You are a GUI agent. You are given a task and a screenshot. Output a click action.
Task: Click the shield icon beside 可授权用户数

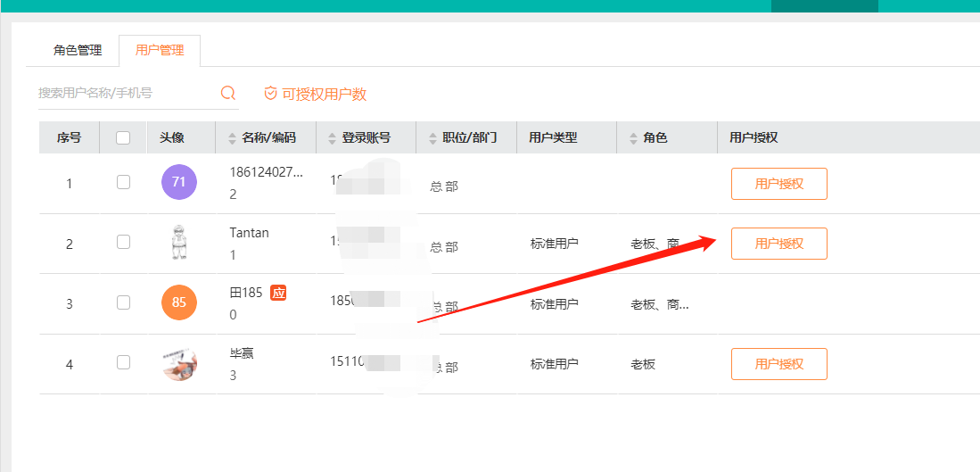tap(270, 94)
